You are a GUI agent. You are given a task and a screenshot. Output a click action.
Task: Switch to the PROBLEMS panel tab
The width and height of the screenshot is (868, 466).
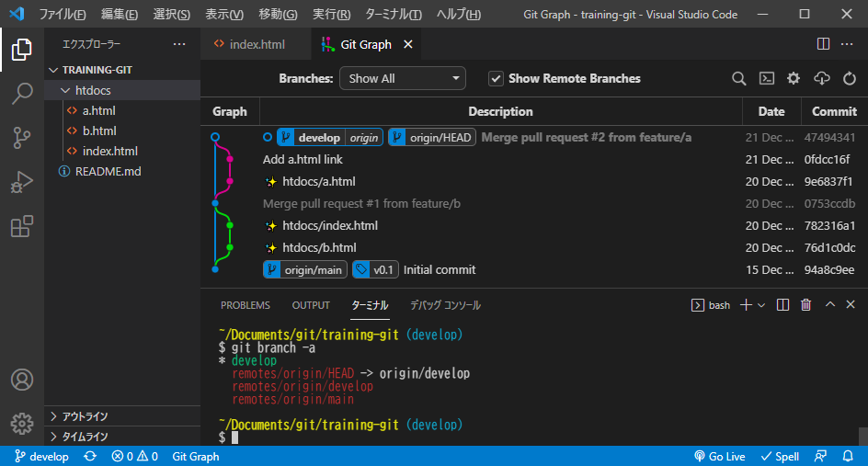246,305
